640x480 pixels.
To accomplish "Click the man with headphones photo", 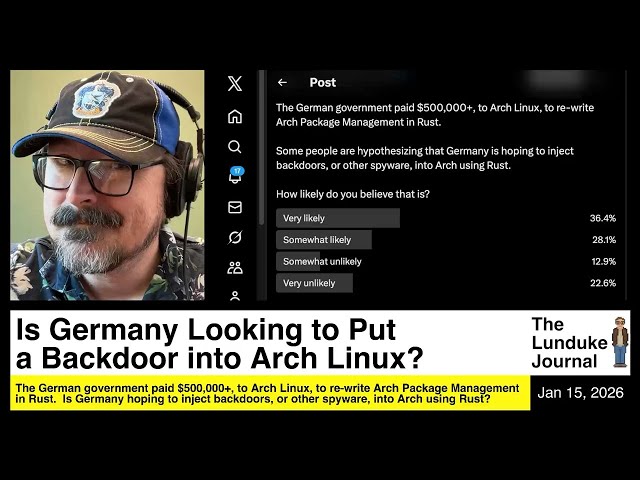I will [107, 185].
